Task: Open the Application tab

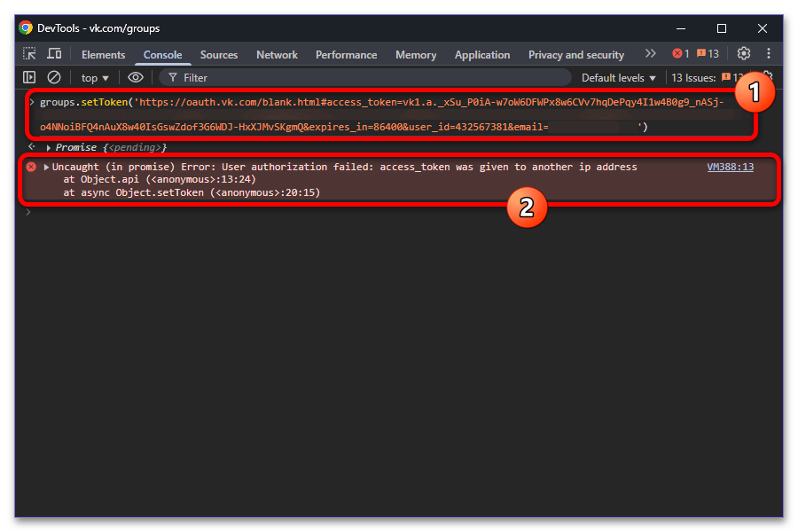Action: tap(482, 54)
